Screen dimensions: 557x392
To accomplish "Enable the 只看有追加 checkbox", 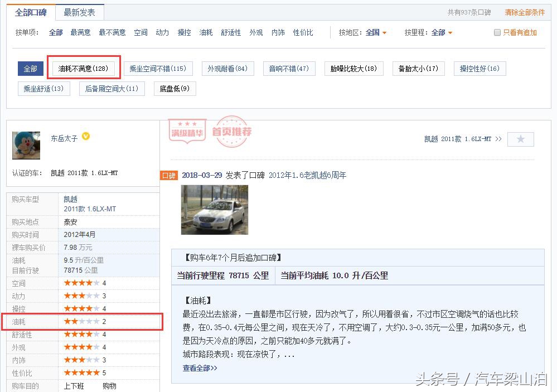I will (x=496, y=32).
